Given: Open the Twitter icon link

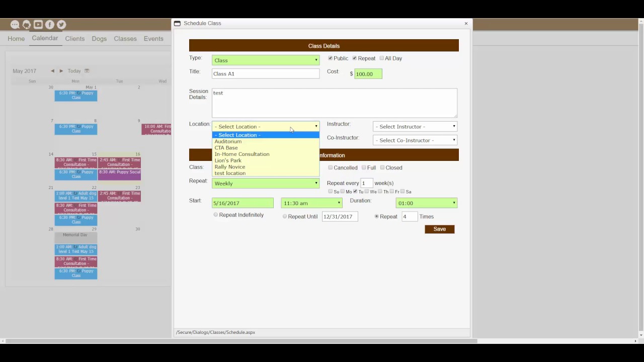Looking at the screenshot, I should click(61, 25).
